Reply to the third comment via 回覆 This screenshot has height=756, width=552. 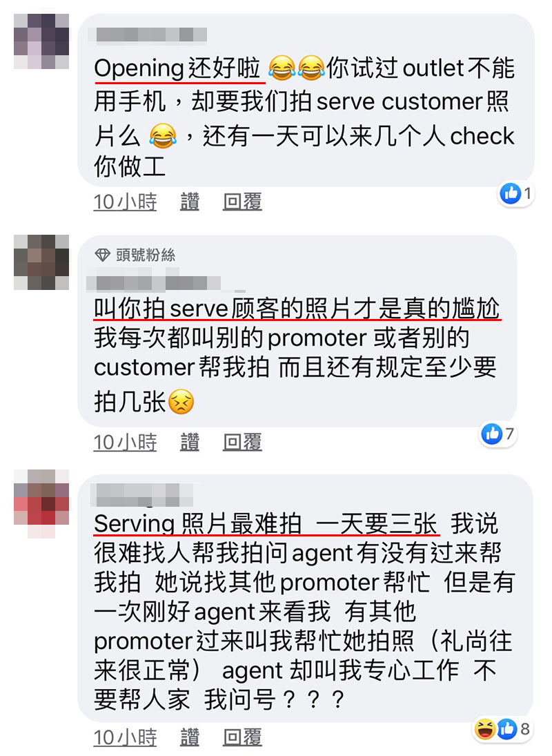(x=242, y=737)
